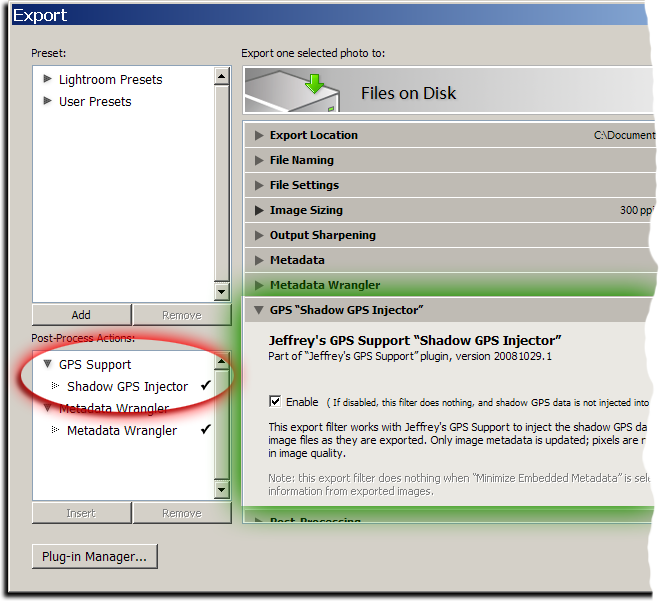Click small arrow icon before Metadata Wrangler child

click(55, 430)
